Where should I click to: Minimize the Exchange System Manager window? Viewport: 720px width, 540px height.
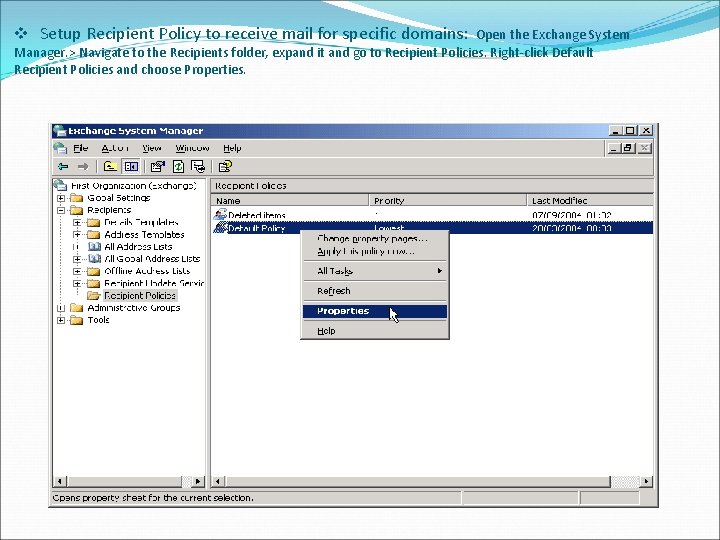pos(616,130)
